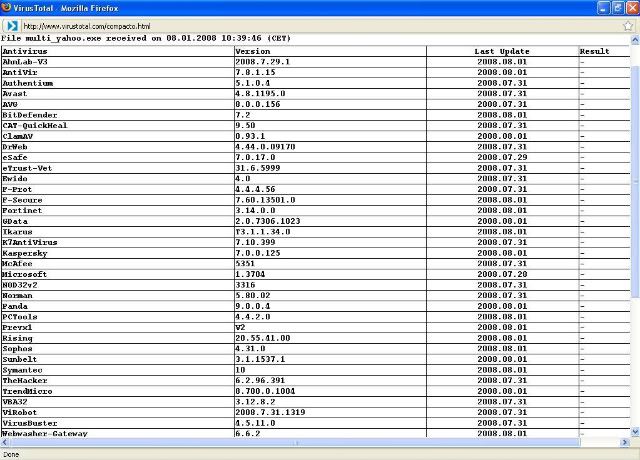Click the BitDefender antivirus name

coord(30,115)
